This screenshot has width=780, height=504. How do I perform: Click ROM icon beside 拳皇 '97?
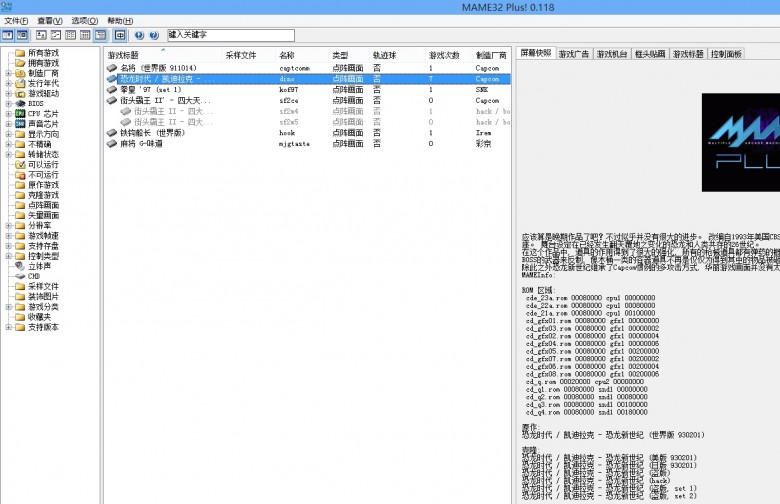[x=112, y=90]
